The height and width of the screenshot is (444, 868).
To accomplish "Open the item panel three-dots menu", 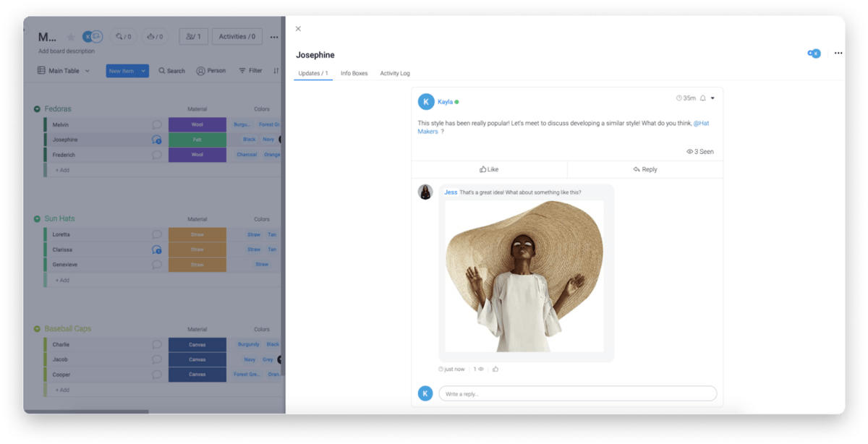I will coord(838,54).
